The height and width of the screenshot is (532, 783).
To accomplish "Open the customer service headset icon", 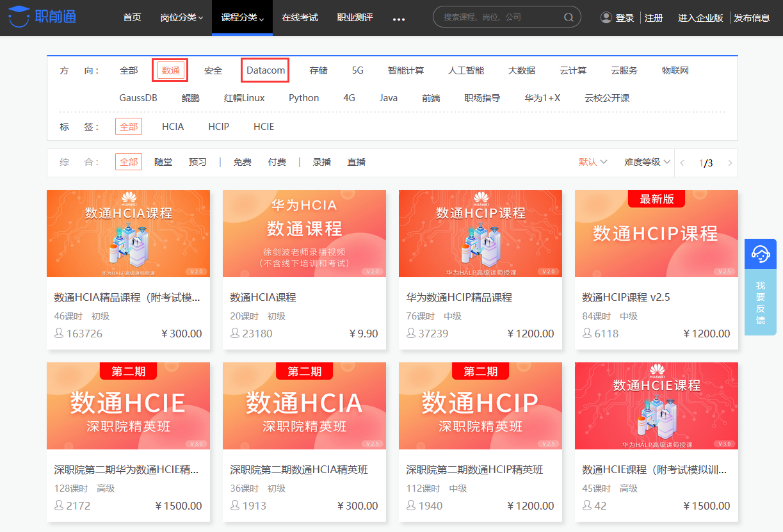I will (760, 254).
